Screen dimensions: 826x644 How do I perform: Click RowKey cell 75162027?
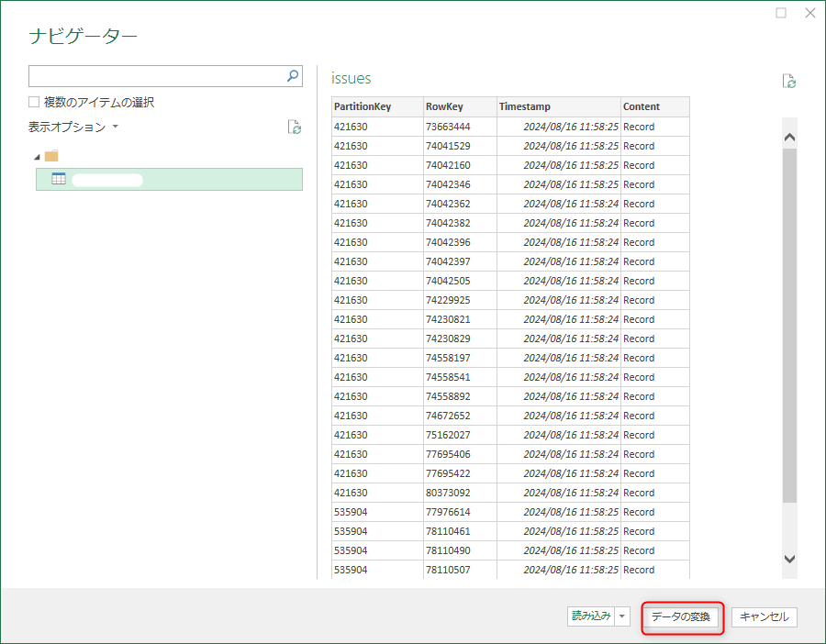coord(460,435)
